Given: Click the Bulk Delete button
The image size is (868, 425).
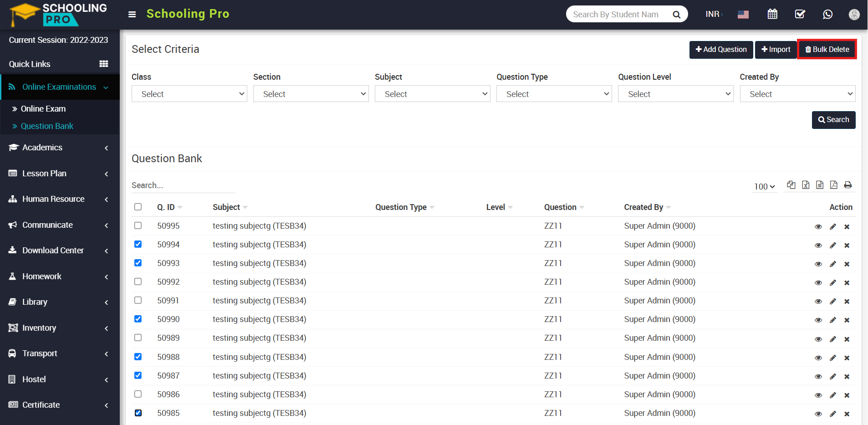Looking at the screenshot, I should [827, 50].
